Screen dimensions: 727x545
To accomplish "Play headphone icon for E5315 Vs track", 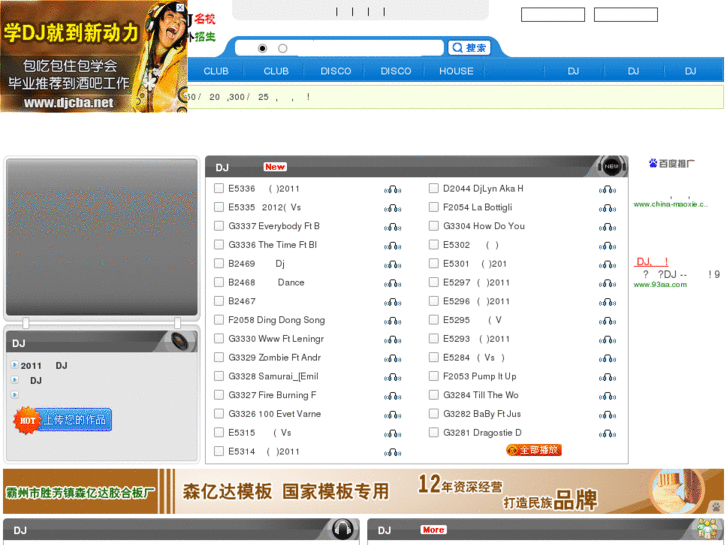I will pos(392,434).
